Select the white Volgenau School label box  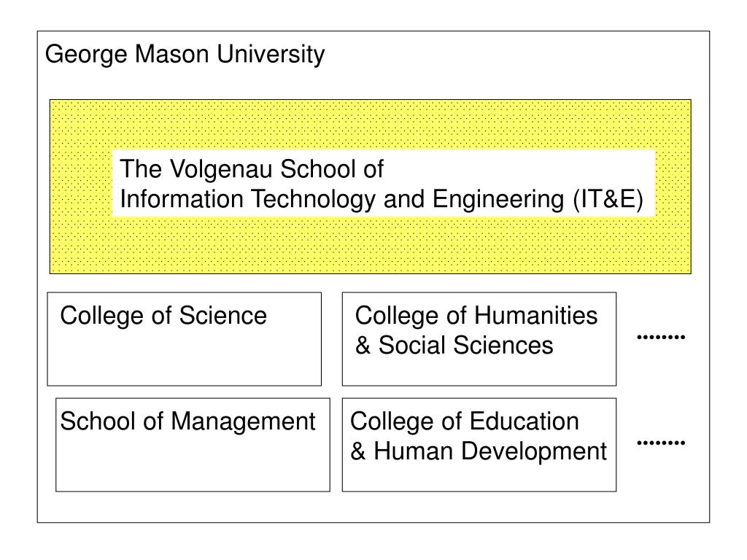(x=384, y=183)
